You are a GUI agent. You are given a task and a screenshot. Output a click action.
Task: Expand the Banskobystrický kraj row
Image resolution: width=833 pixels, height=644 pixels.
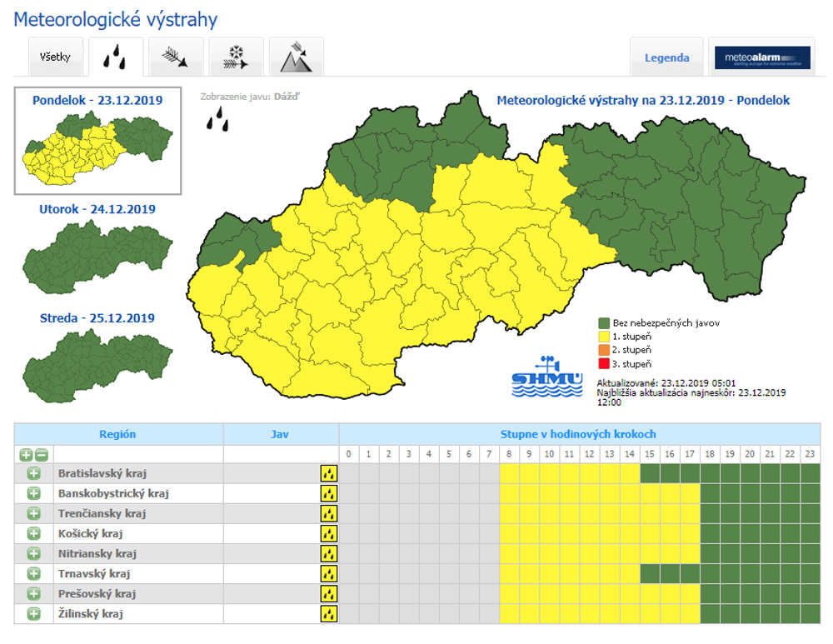point(33,493)
